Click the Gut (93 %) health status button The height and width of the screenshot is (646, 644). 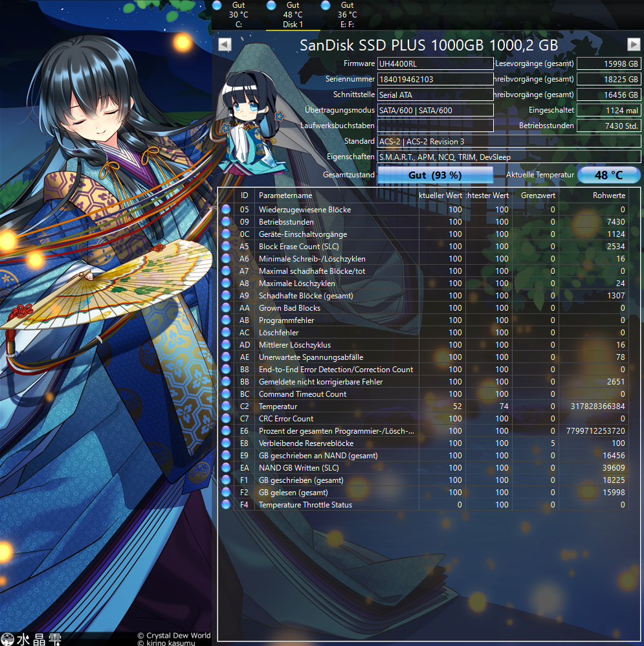(x=435, y=175)
